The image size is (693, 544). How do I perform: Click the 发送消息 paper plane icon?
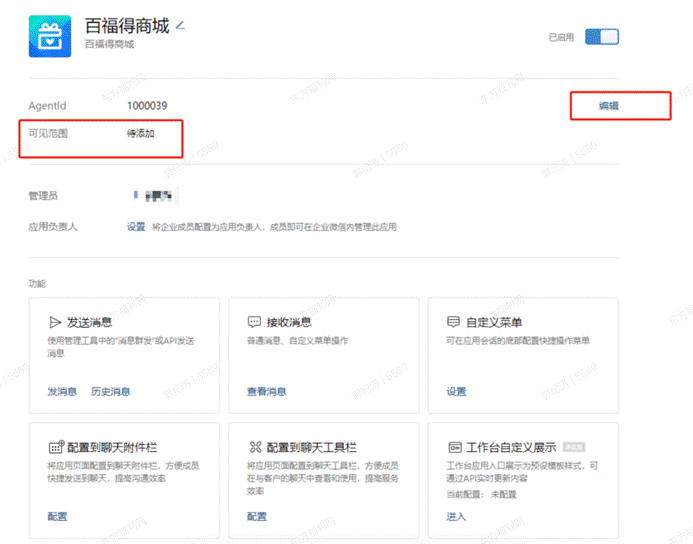click(x=55, y=323)
